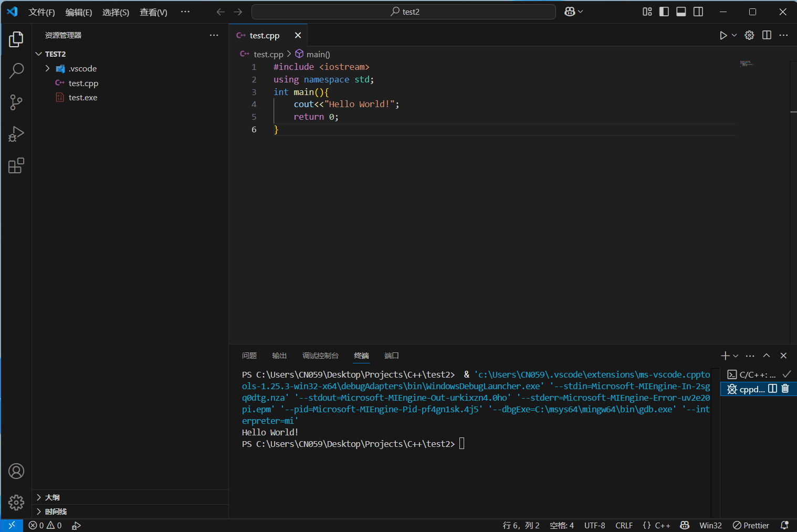Switch to the 调试控制台 panel tab

tap(320, 356)
